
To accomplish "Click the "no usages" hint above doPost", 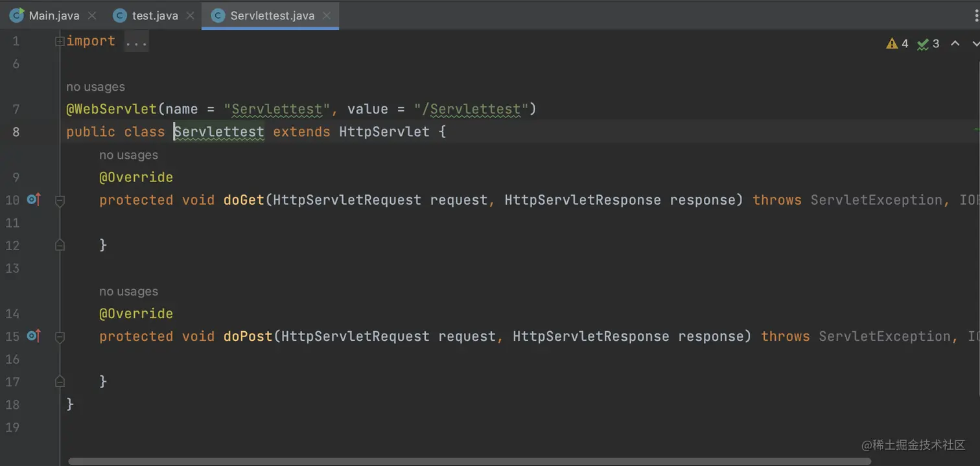I will (128, 292).
